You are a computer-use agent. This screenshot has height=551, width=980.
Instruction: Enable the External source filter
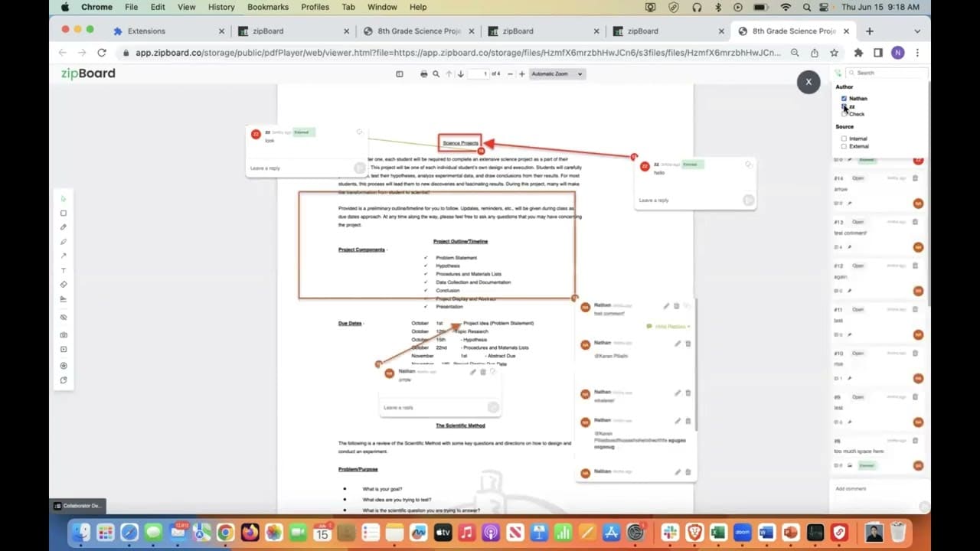click(845, 146)
